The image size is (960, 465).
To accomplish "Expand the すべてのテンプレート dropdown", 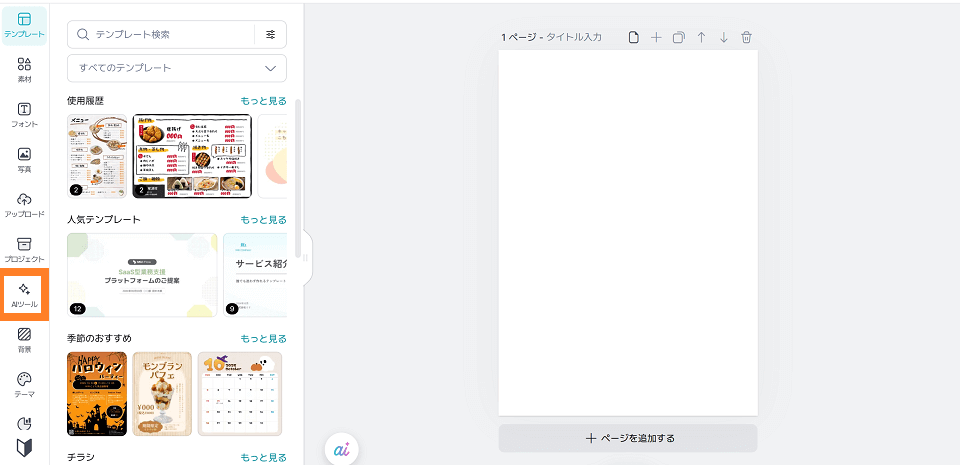I will click(x=177, y=68).
